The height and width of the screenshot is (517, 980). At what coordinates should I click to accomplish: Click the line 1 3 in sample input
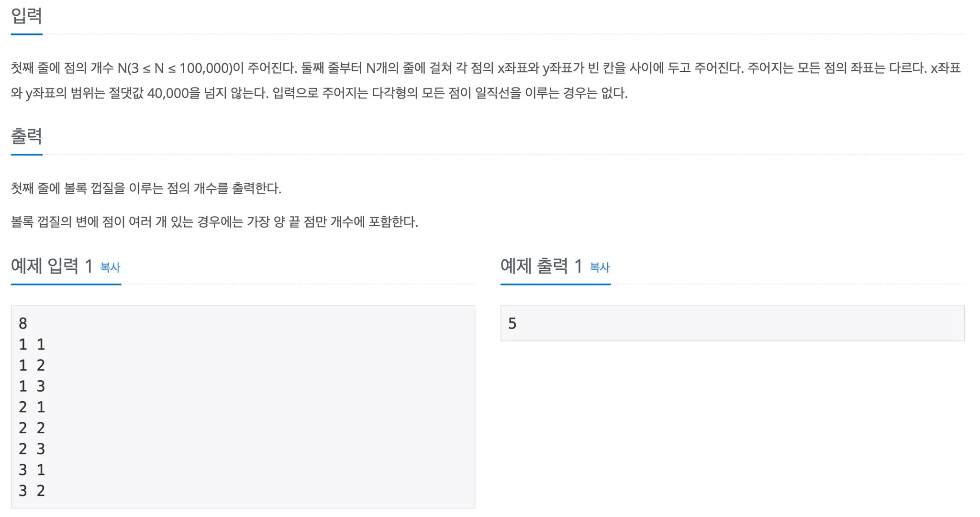click(32, 386)
